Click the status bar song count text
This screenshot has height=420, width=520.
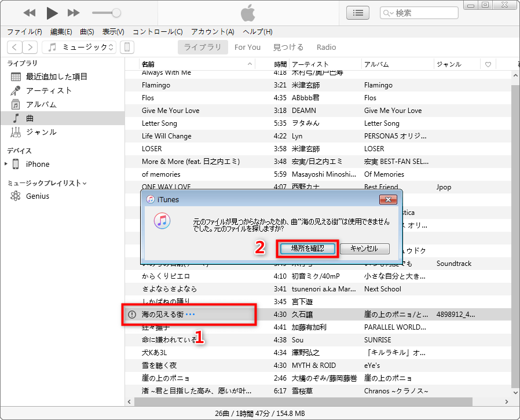point(259,414)
